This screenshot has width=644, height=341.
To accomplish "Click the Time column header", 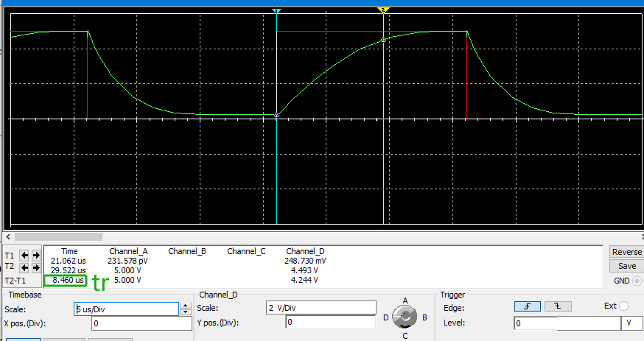I will pos(69,251).
